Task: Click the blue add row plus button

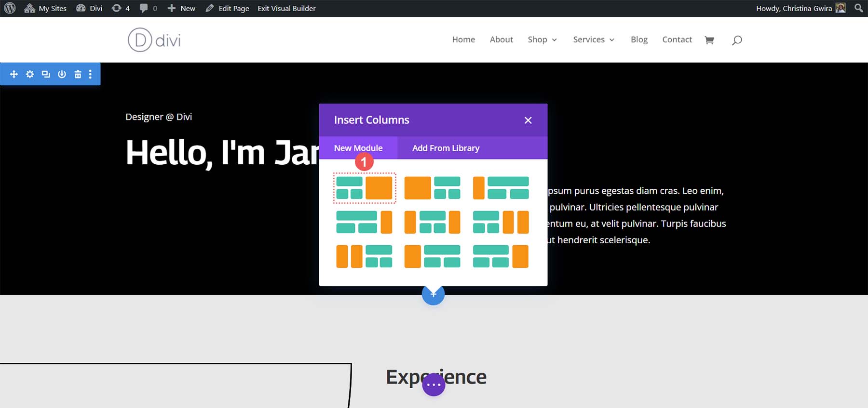Action: [x=433, y=294]
